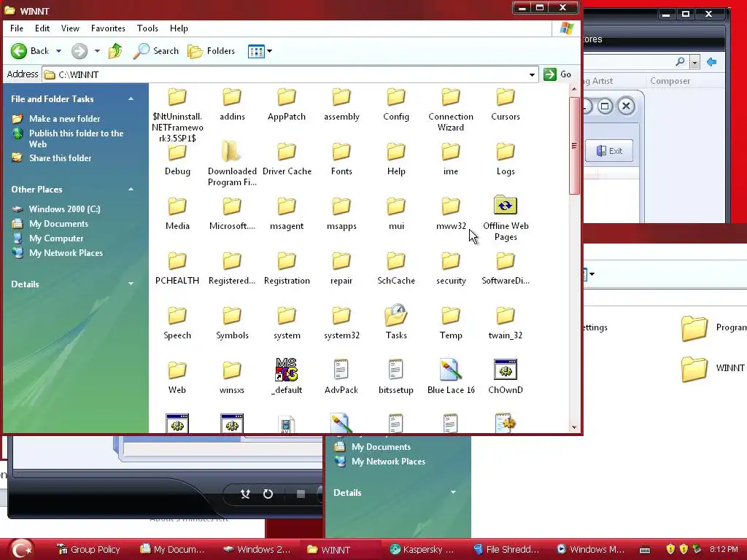Open the Help menu
This screenshot has width=747, height=560.
pyautogui.click(x=179, y=28)
